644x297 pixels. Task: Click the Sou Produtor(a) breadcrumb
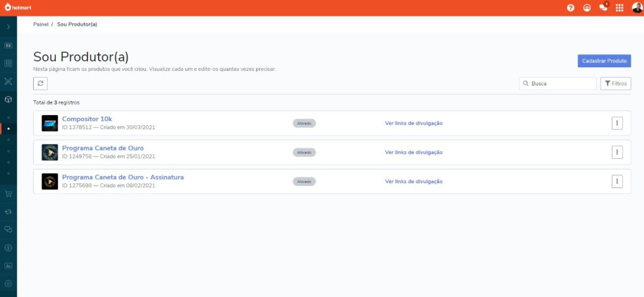[x=77, y=24]
